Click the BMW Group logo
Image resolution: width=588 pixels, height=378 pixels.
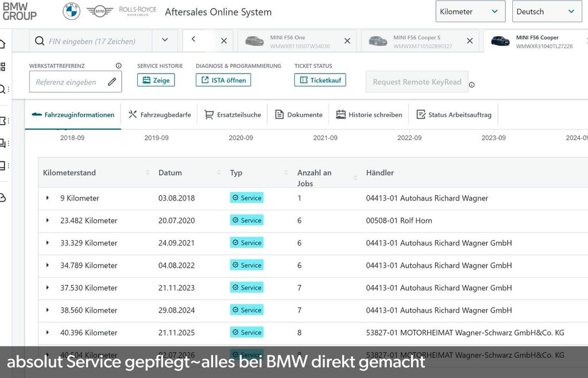[x=20, y=11]
